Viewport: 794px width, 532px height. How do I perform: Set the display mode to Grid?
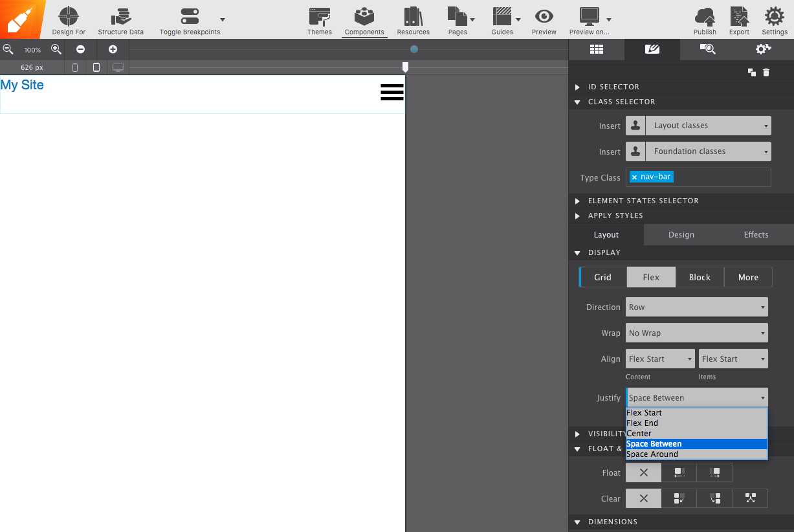[602, 277]
